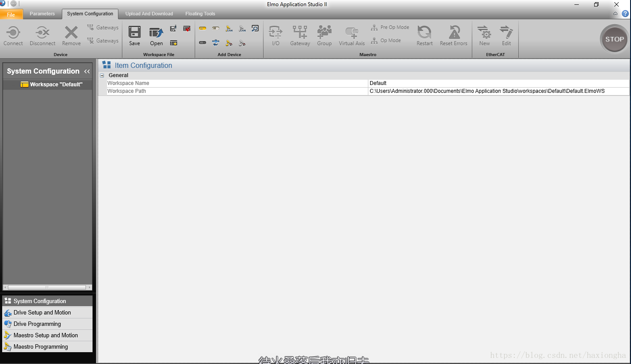This screenshot has height=364, width=631.
Task: Switch to the Parameters tab
Action: coord(42,14)
